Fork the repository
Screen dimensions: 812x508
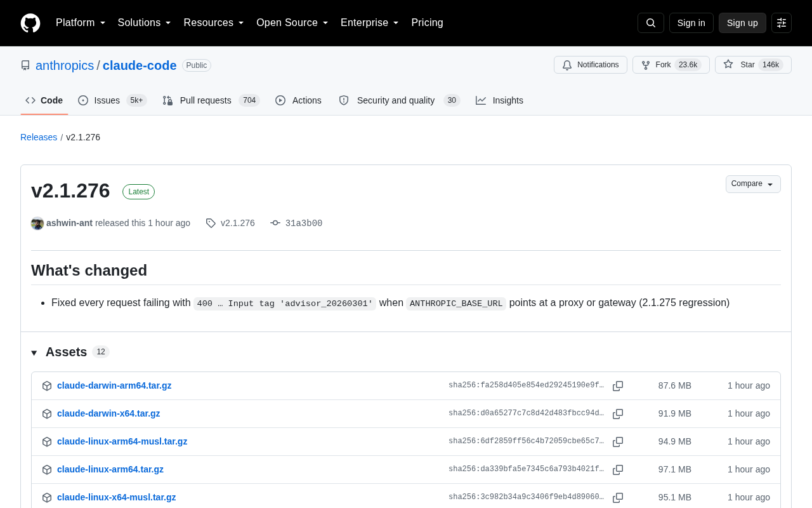[x=671, y=65]
